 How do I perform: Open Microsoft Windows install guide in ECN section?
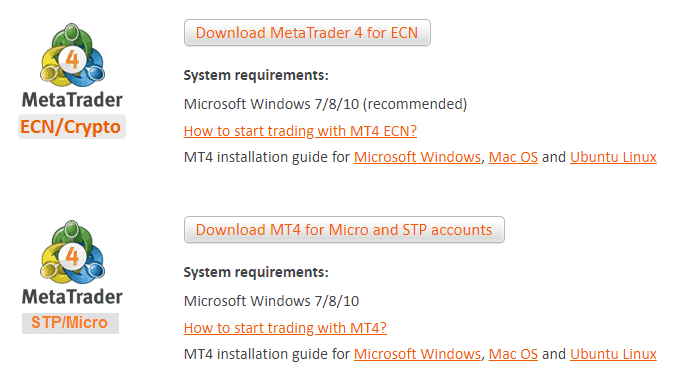click(417, 157)
